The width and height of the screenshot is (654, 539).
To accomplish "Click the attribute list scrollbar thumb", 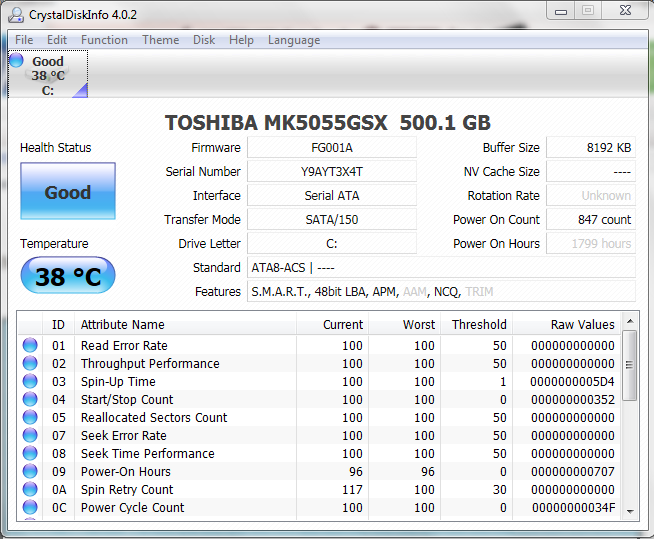I will pyautogui.click(x=630, y=365).
